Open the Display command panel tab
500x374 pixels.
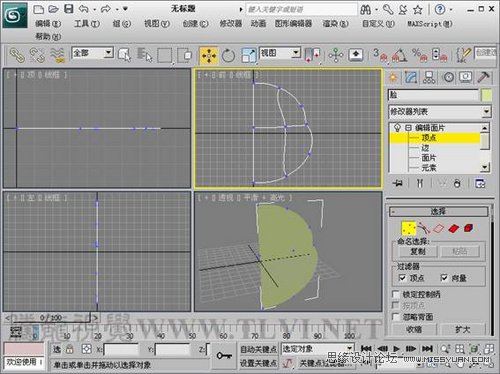[x=465, y=77]
